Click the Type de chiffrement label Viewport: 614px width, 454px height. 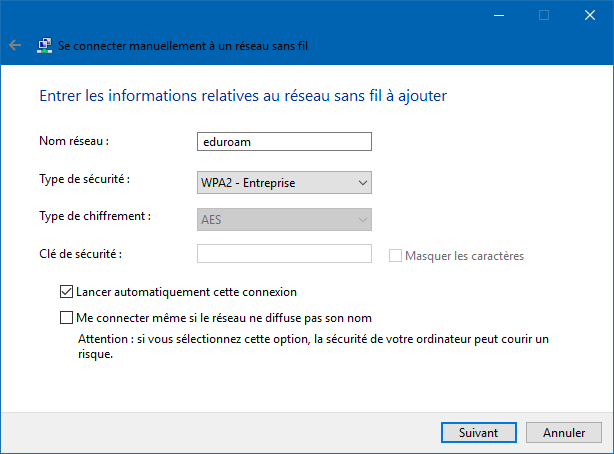(x=95, y=216)
